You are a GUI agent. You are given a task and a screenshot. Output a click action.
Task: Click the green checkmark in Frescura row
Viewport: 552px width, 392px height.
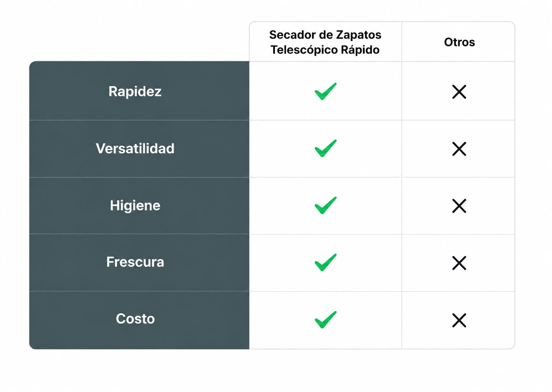tap(325, 263)
